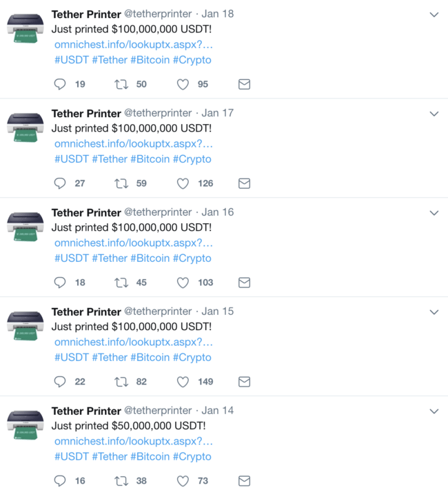
Task: Open more options for Jan 18 tweet
Action: click(x=434, y=14)
